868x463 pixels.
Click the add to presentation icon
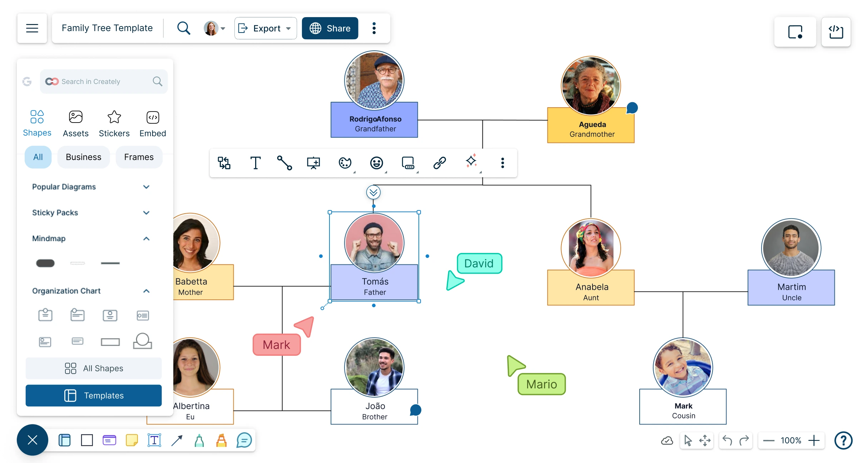point(313,163)
